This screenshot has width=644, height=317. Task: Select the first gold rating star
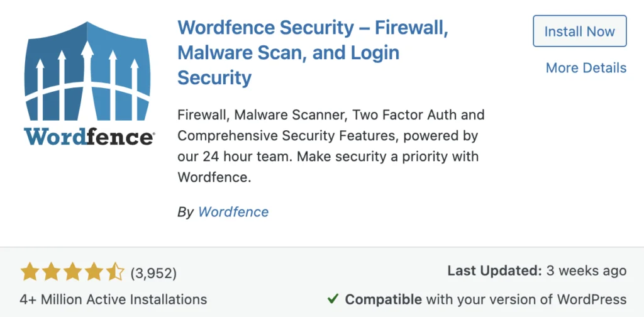pos(29,272)
